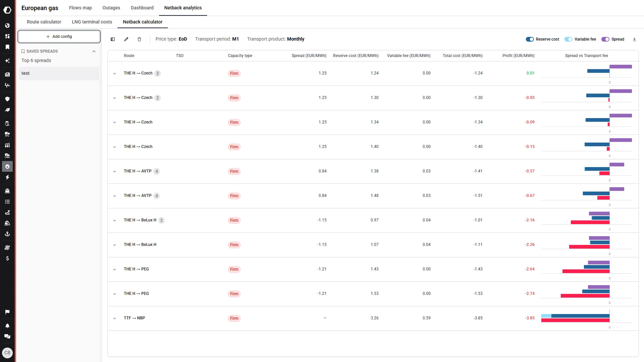The image size is (644, 362).
Task: Download table with the download icon
Action: point(634,39)
